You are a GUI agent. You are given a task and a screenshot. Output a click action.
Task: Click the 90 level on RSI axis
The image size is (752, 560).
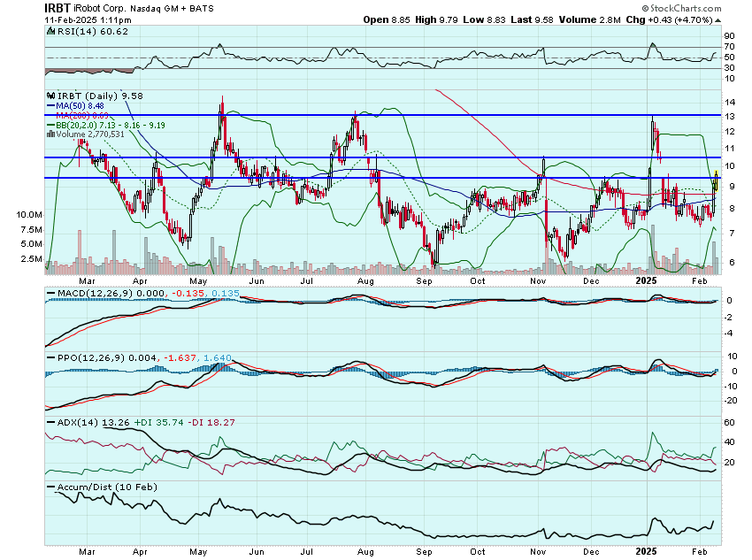tap(729, 36)
